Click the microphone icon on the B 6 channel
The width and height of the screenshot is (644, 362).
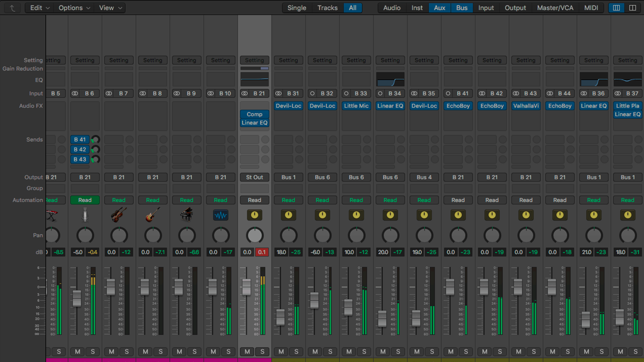coord(85,215)
